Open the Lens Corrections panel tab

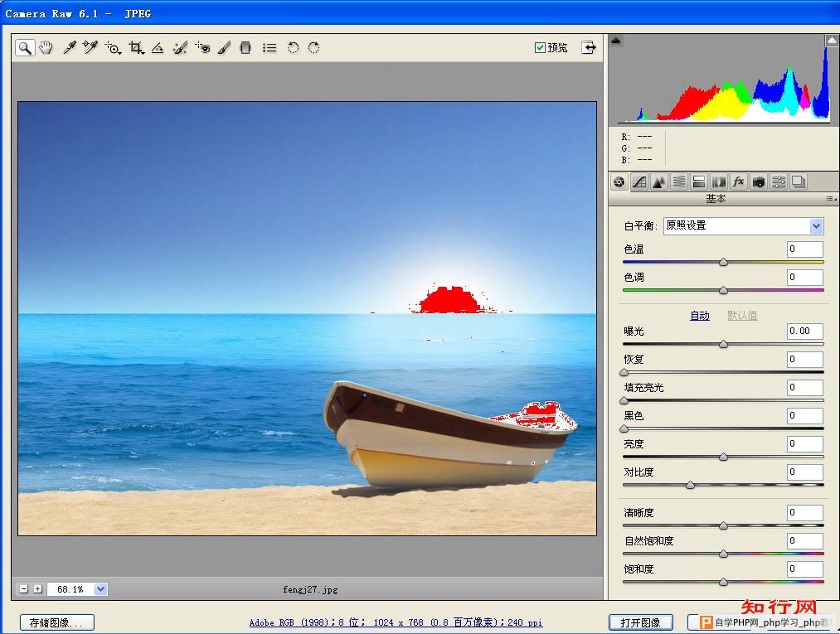tap(718, 182)
